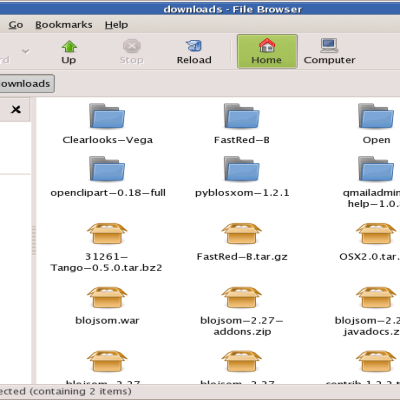Screen dimensions: 400x400
Task: Click the Up arrow toolbar icon
Action: pos(69,46)
